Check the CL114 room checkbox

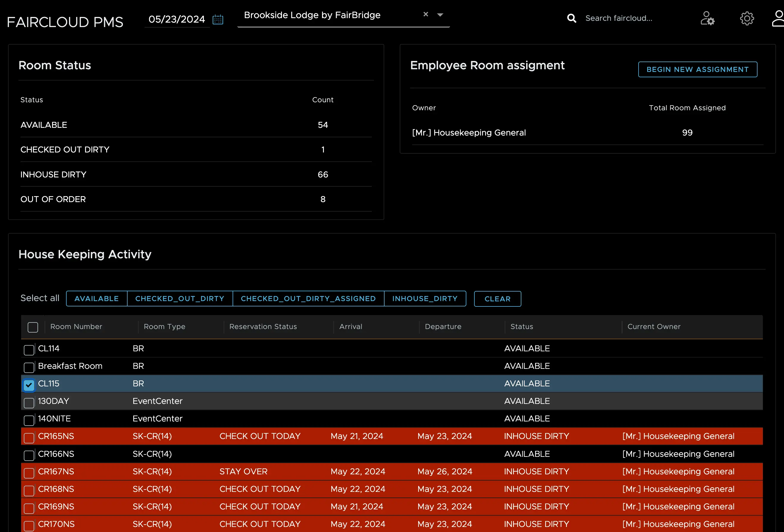[x=29, y=350]
